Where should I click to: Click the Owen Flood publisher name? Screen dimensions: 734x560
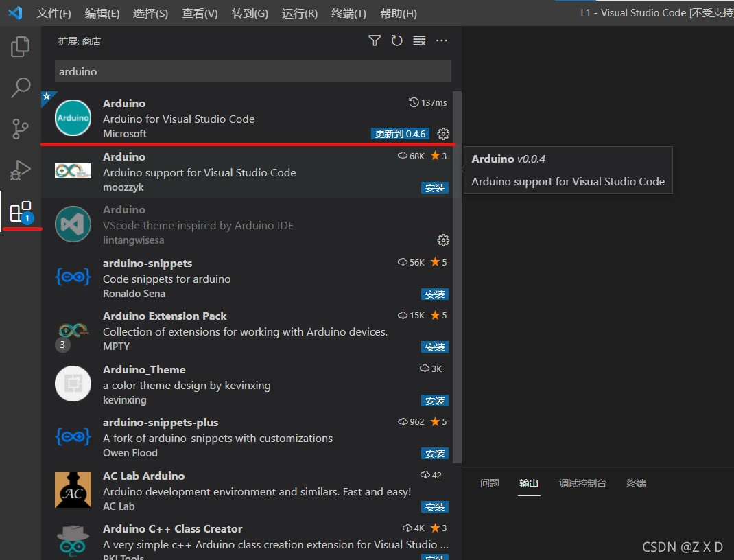point(130,453)
